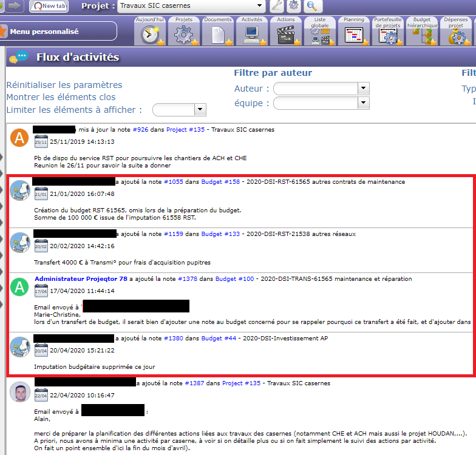Image resolution: width=476 pixels, height=455 pixels.
Task: Open Budget #158 link
Action: (221, 182)
